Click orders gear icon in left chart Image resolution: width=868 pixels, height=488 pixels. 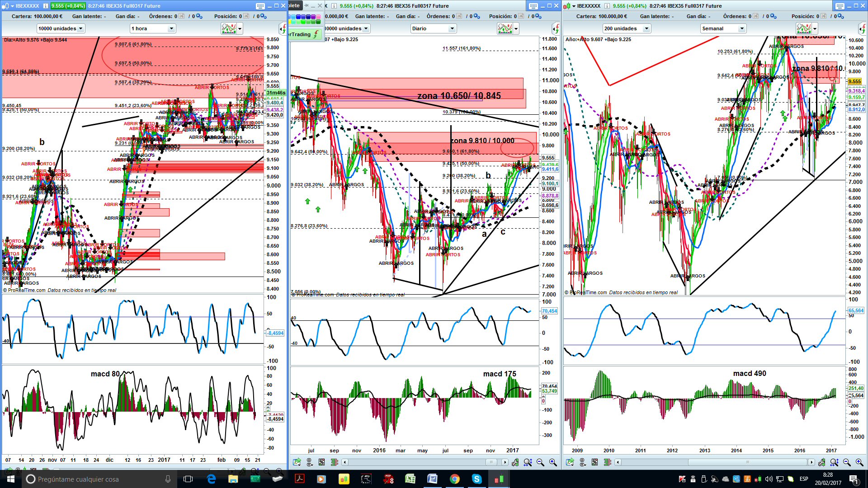(199, 16)
